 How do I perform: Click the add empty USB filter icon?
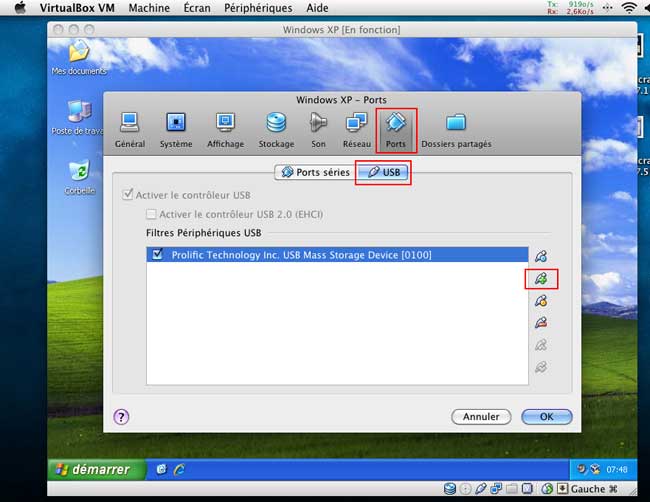(x=541, y=256)
